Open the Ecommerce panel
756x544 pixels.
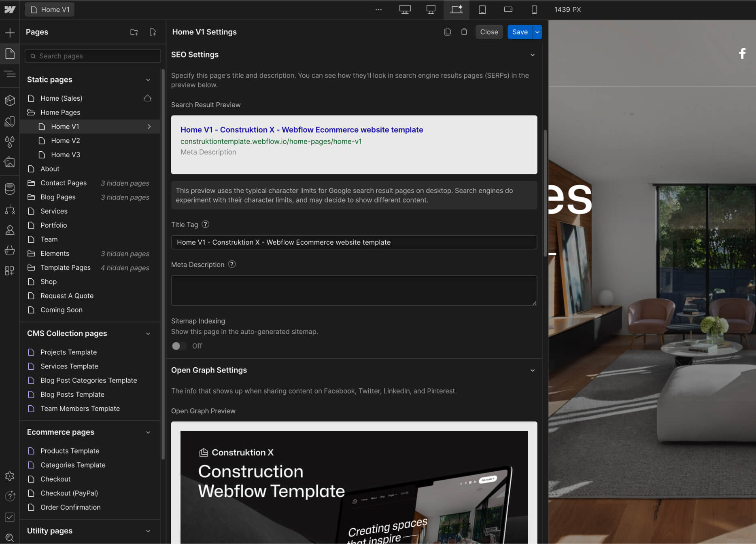10,250
